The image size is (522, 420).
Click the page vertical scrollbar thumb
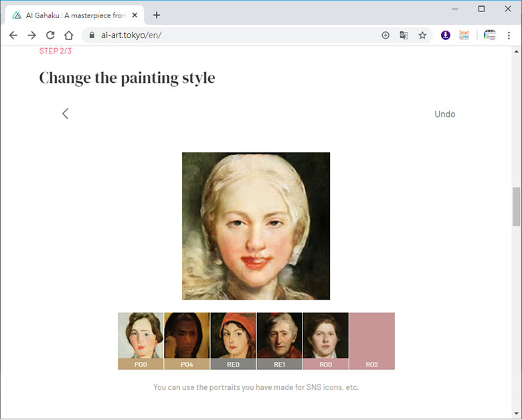pos(517,207)
